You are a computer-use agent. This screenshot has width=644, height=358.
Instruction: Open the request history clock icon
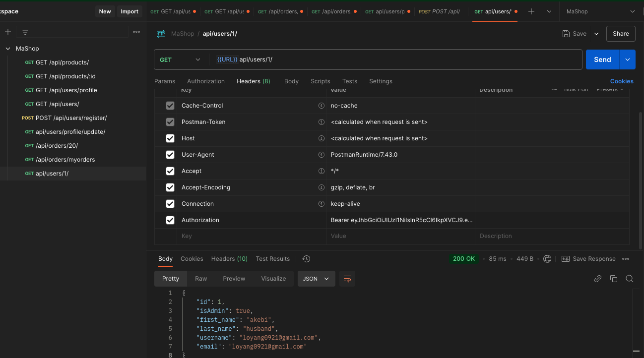coord(306,258)
